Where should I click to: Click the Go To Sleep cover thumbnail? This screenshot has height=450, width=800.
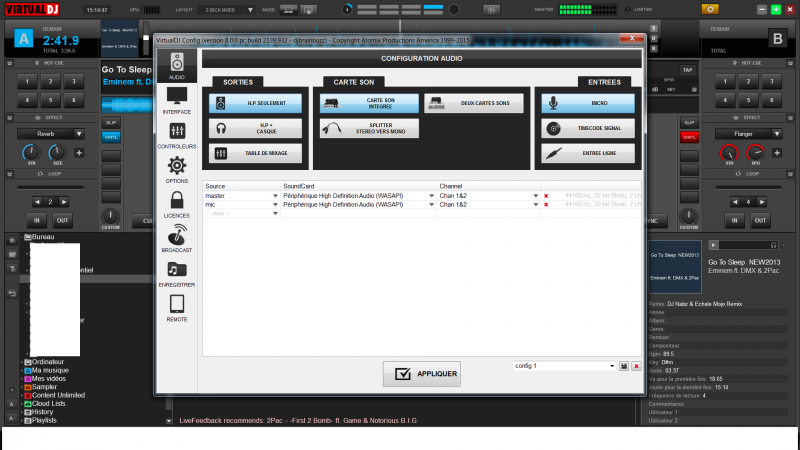[674, 267]
